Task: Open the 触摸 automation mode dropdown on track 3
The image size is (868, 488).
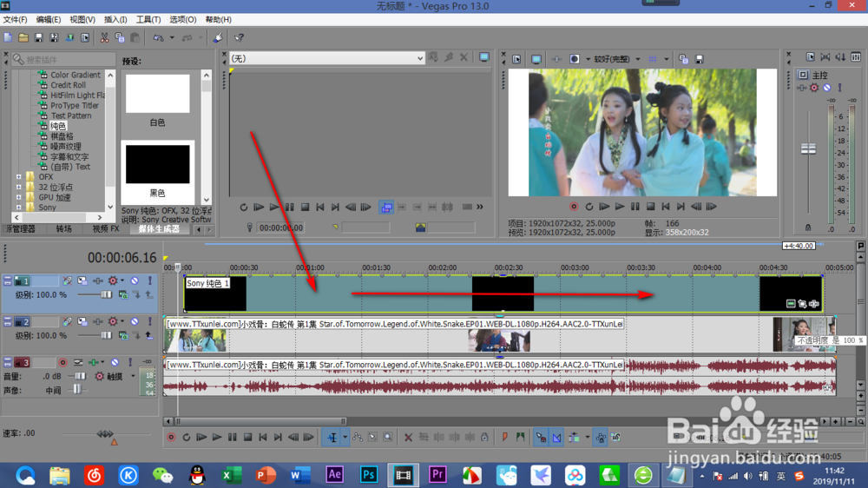Action: click(x=133, y=376)
